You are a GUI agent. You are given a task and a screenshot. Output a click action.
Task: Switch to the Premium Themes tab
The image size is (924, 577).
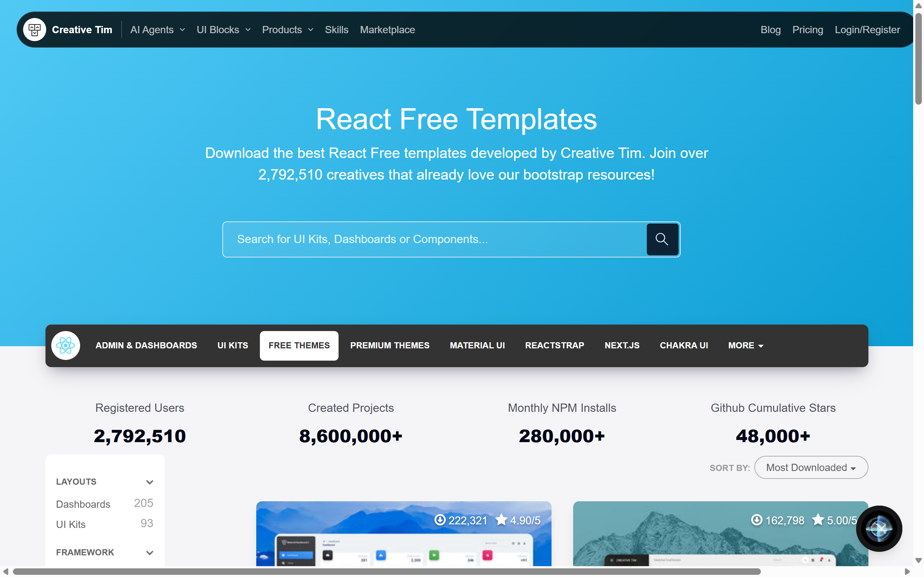(389, 345)
